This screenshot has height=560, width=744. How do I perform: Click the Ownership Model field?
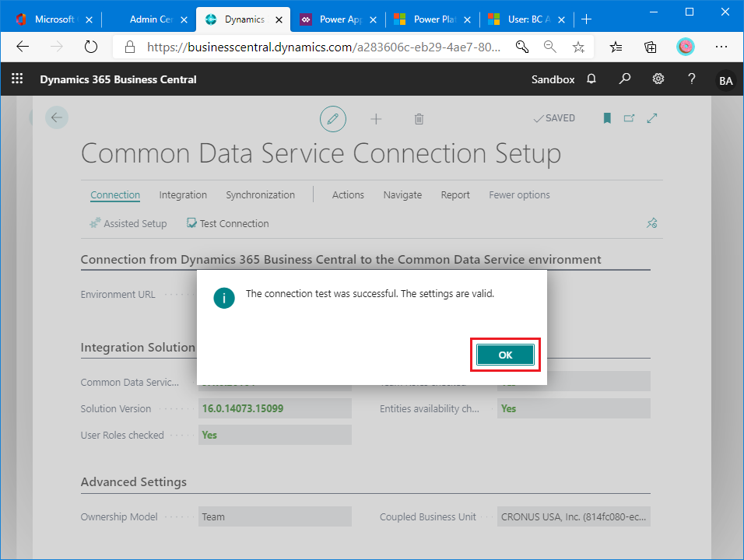pos(275,516)
